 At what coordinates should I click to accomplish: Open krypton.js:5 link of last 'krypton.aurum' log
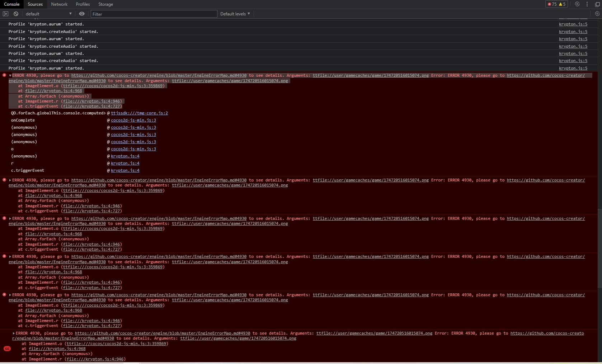click(x=573, y=68)
